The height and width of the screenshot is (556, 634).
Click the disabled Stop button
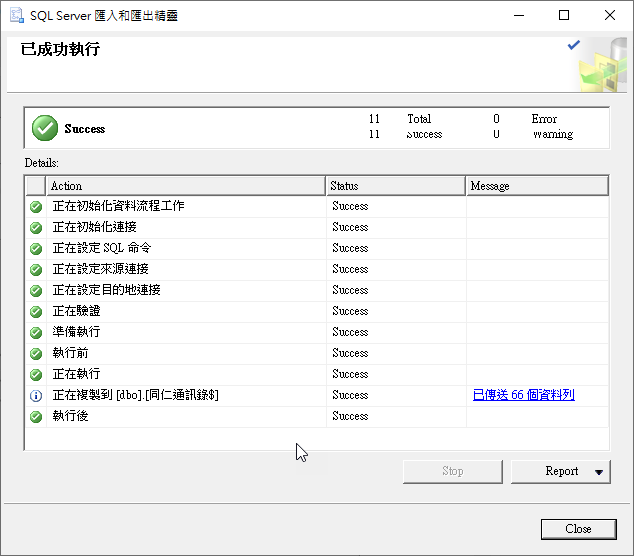[453, 471]
